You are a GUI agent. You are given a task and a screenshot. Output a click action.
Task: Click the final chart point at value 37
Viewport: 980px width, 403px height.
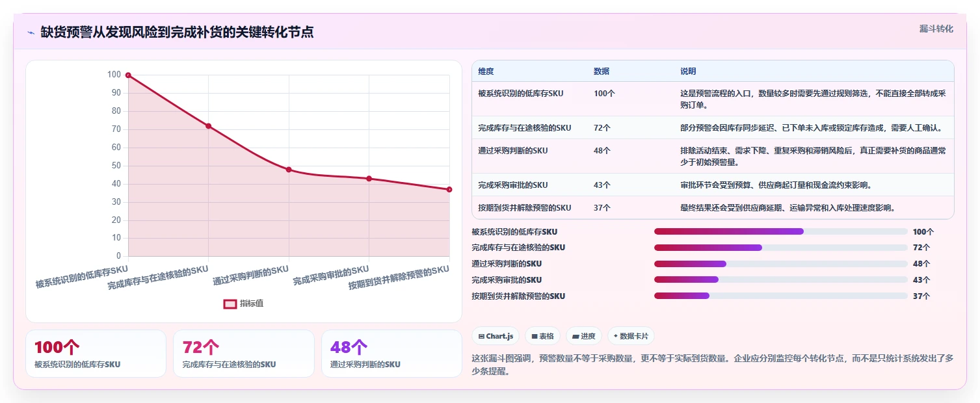(x=449, y=190)
